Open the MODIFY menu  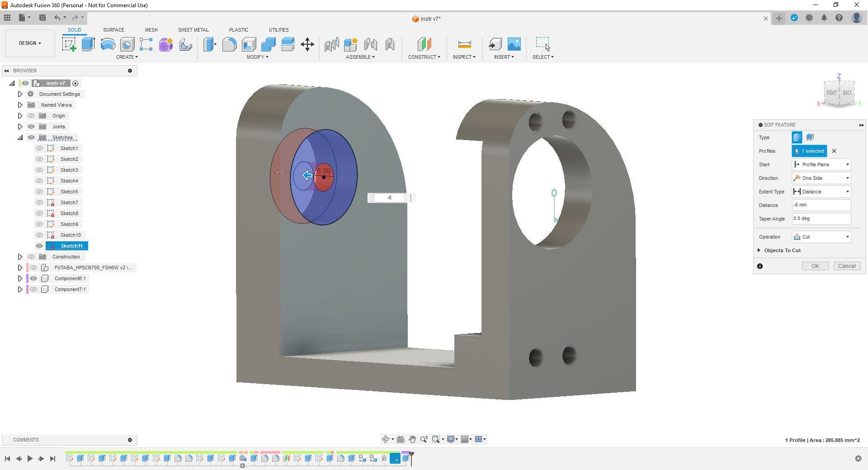click(257, 57)
